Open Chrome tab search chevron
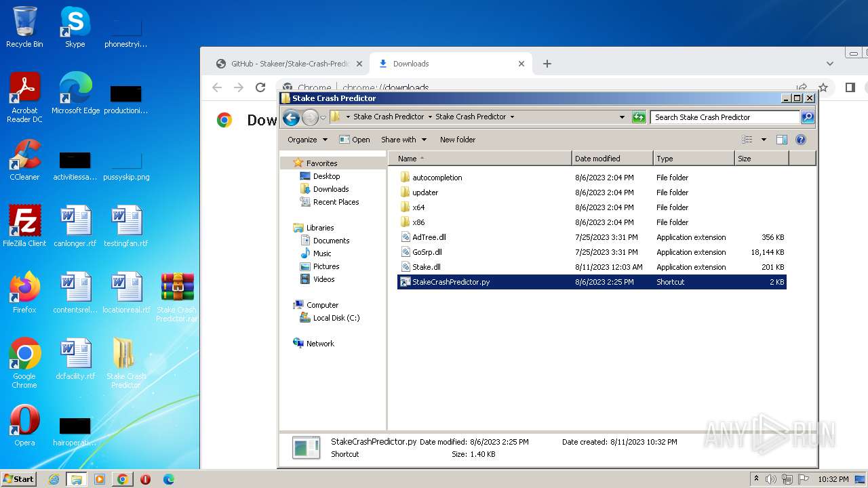Image resolution: width=868 pixels, height=488 pixels. pyautogui.click(x=830, y=64)
